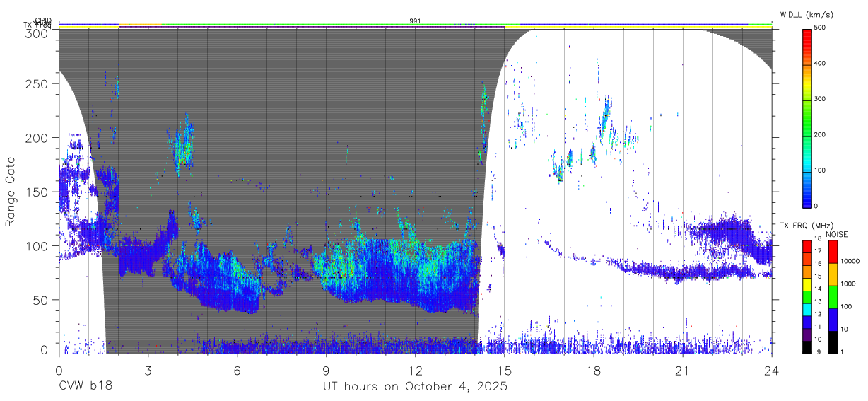Click the "NOISE" legend title
This screenshot has width=868, height=401.
(x=836, y=234)
